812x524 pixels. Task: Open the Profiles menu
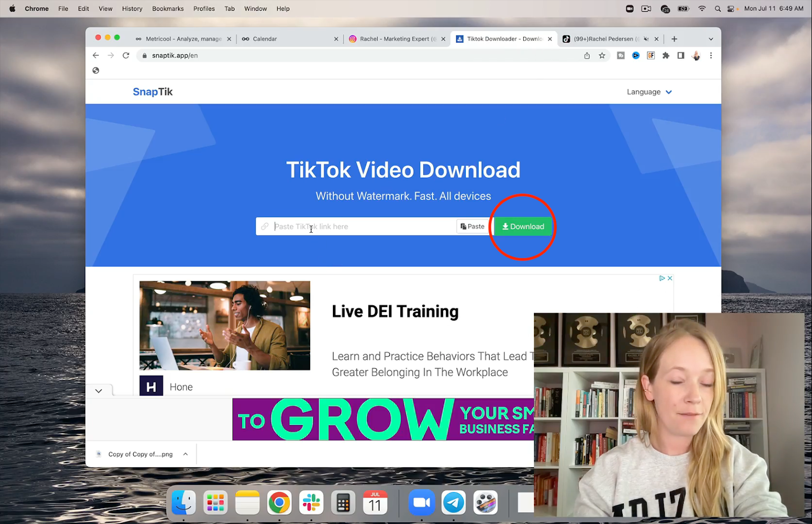tap(204, 9)
